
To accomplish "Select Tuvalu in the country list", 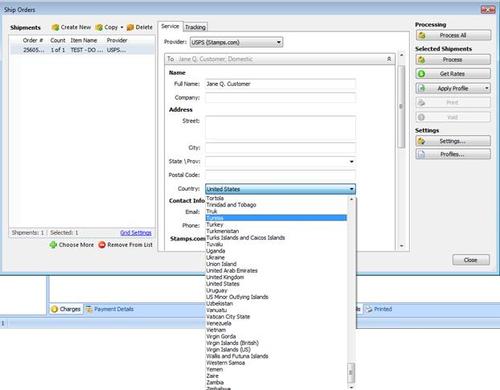I will (276, 244).
